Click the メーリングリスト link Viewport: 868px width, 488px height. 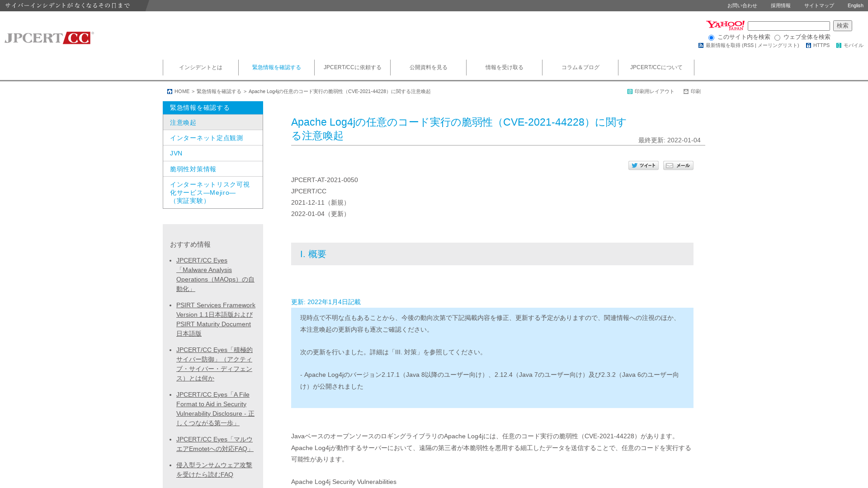click(x=777, y=46)
